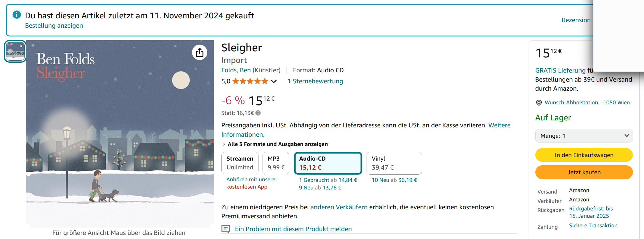644x239 pixels.
Task: Open the Menge quantity dropdown
Action: [x=584, y=136]
